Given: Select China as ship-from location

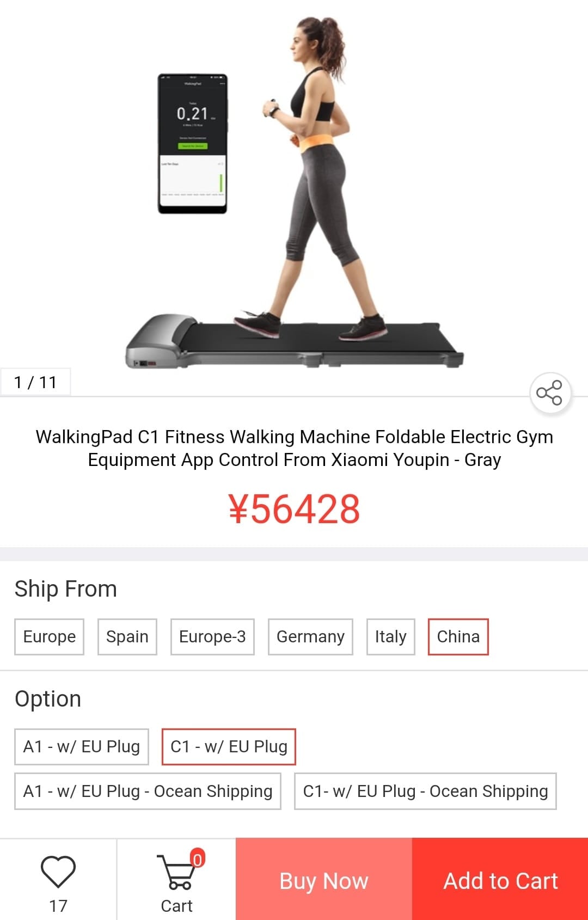Looking at the screenshot, I should click(458, 636).
